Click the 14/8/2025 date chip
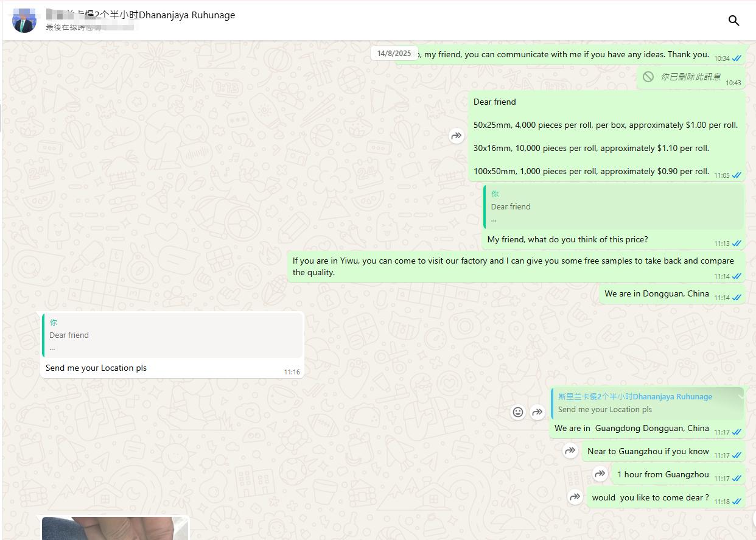 [x=394, y=54]
